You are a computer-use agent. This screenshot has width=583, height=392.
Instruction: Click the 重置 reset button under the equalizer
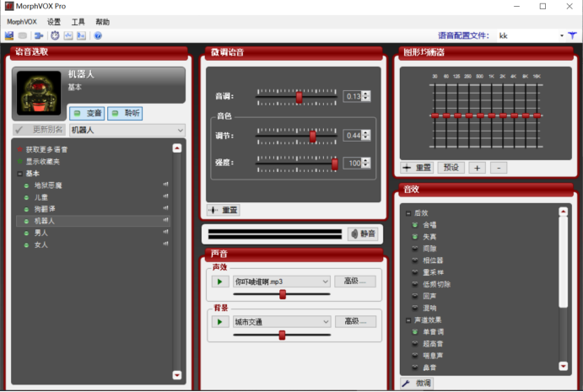(x=417, y=168)
